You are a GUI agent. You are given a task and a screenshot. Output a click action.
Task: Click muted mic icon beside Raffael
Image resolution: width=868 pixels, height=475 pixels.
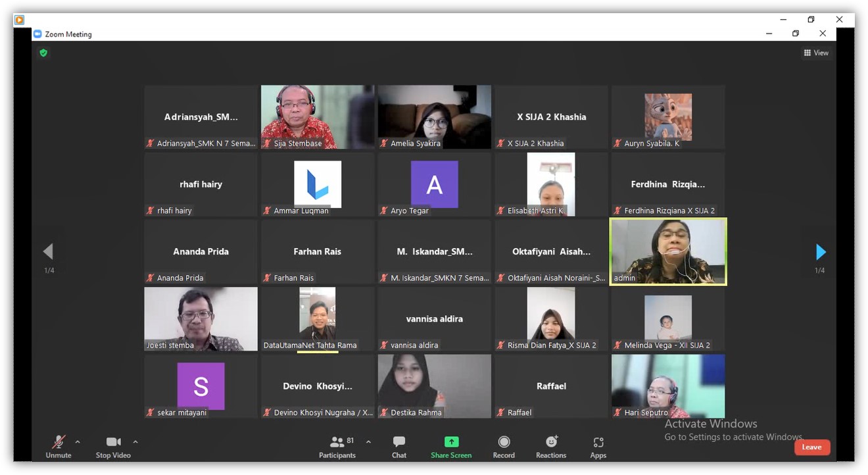501,413
